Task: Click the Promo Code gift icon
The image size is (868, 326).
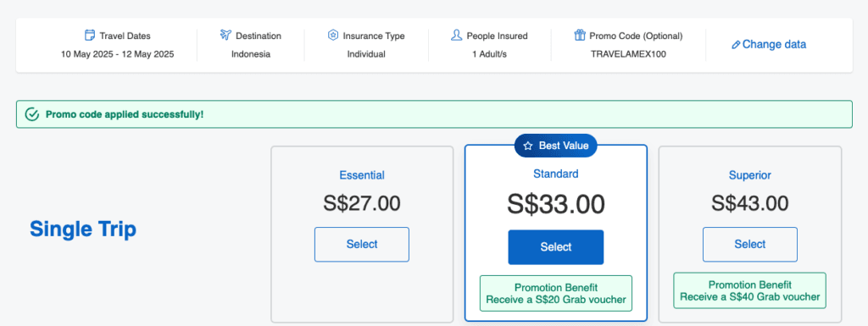Action: (580, 36)
